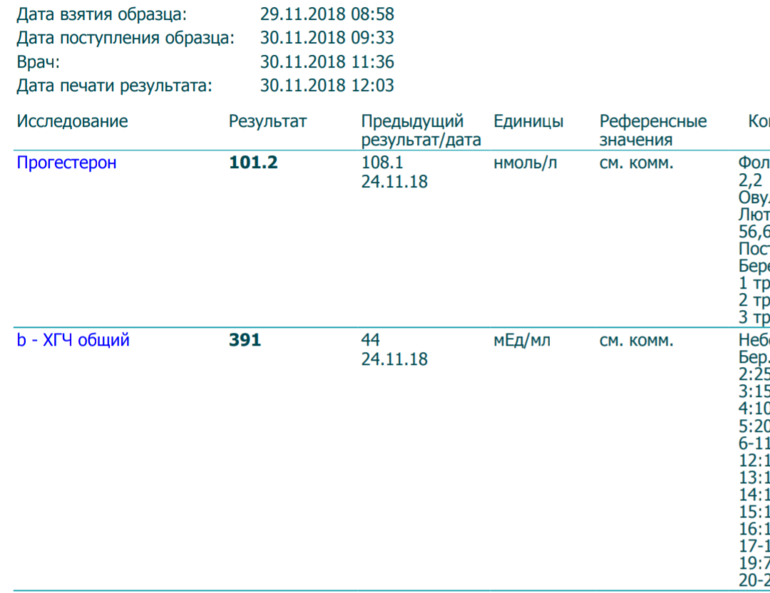
Task: Click the Результат column header
Action: coord(268,121)
